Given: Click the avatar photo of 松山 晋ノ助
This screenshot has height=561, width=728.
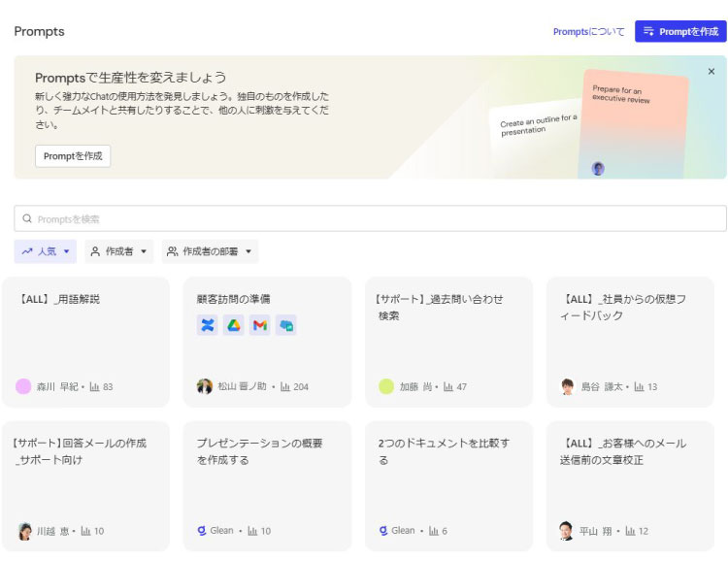Looking at the screenshot, I should (204, 386).
